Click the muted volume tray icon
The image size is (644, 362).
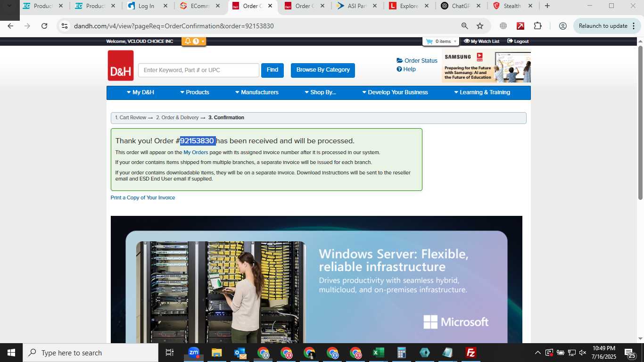(x=583, y=353)
